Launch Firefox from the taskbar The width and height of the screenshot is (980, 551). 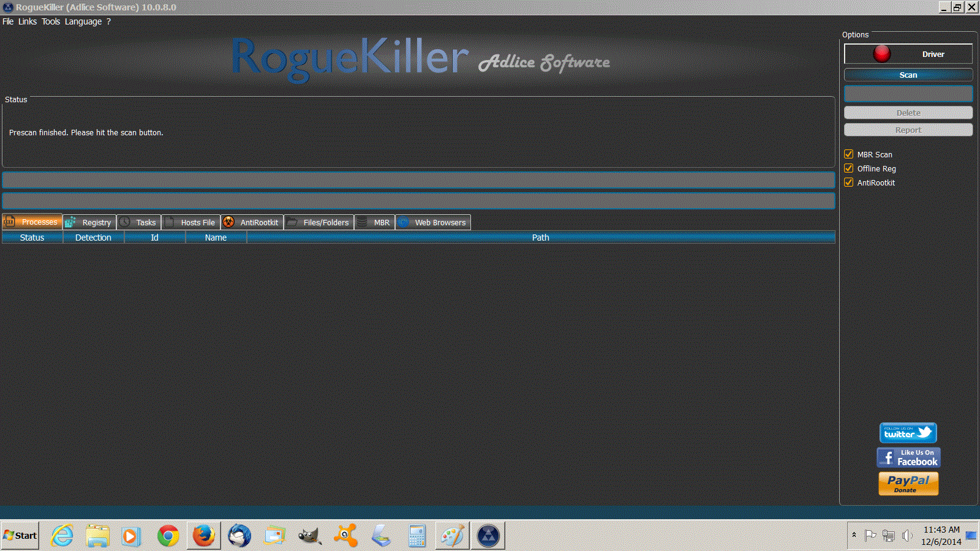(x=204, y=536)
